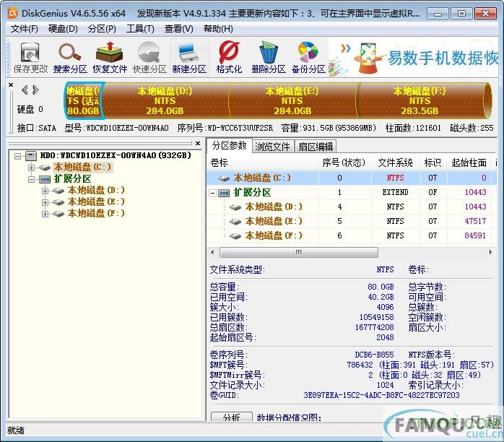Click the 格式化 format icon
504x442 pixels.
coord(229,58)
